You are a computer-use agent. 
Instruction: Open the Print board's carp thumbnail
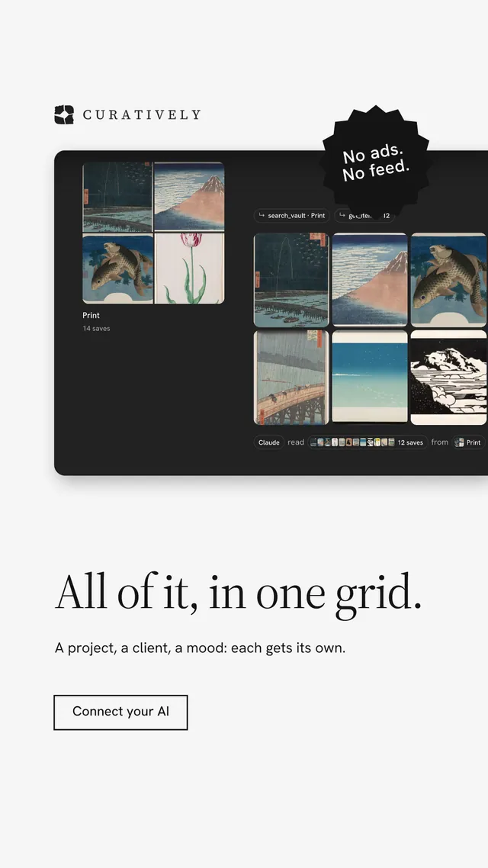[118, 268]
